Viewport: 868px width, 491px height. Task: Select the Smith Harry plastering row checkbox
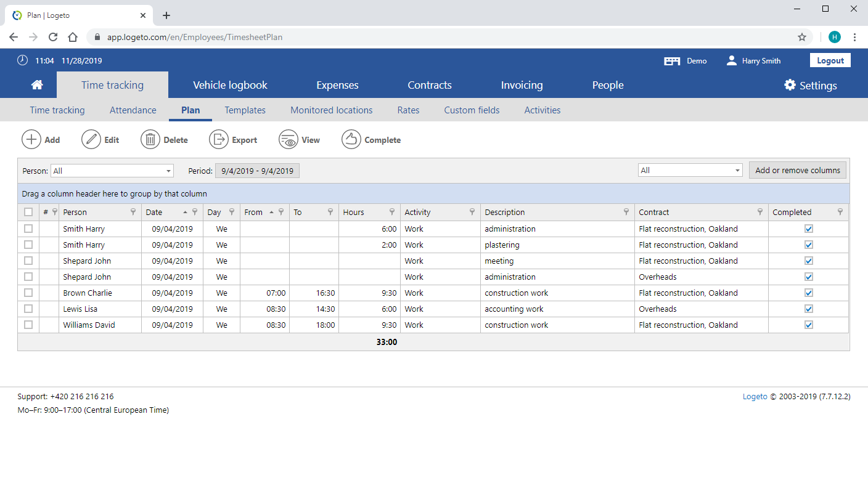(28, 245)
